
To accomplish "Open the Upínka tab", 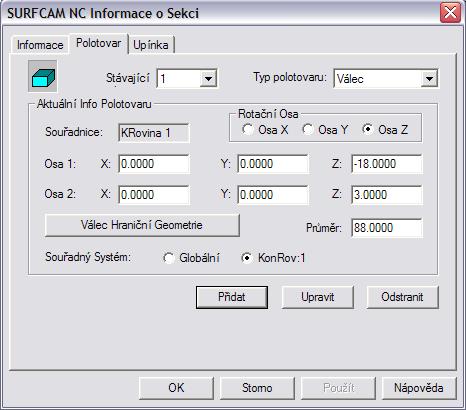I will point(151,45).
